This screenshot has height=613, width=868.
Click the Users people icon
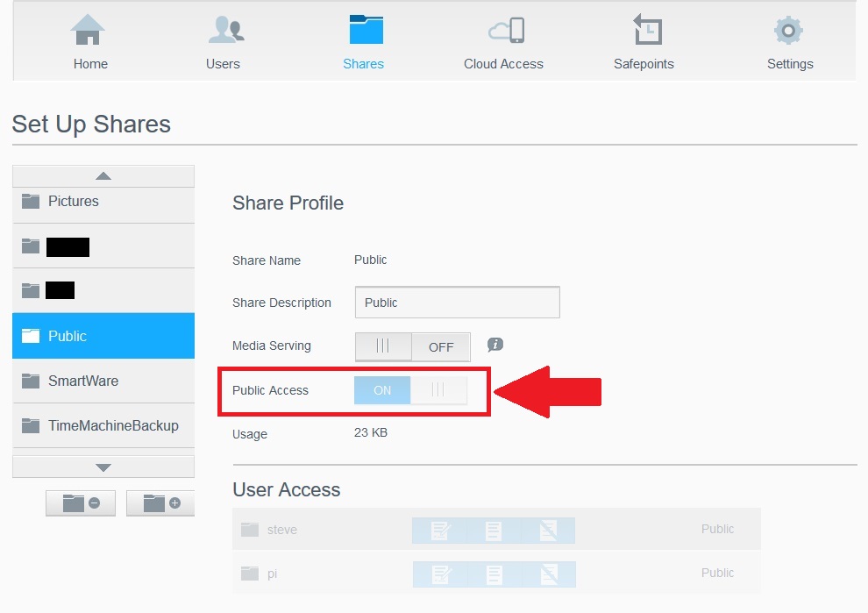226,29
